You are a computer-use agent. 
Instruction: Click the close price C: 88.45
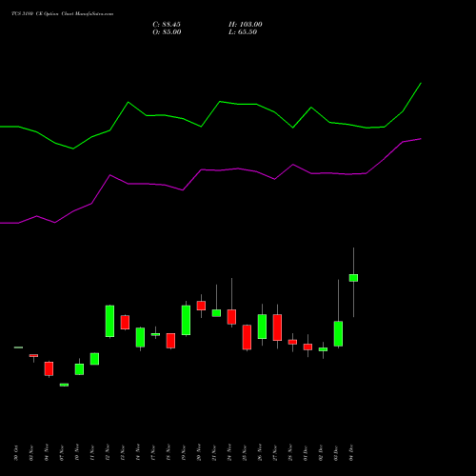pyautogui.click(x=167, y=25)
